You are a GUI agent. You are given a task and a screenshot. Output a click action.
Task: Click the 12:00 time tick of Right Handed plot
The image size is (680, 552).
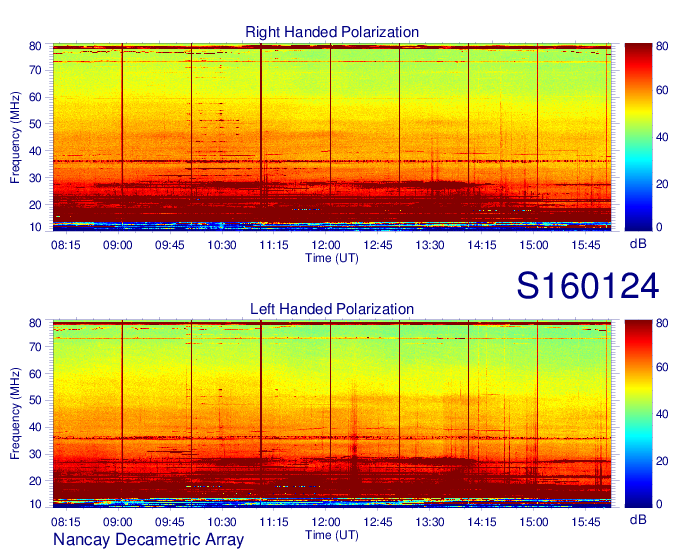tap(326, 245)
